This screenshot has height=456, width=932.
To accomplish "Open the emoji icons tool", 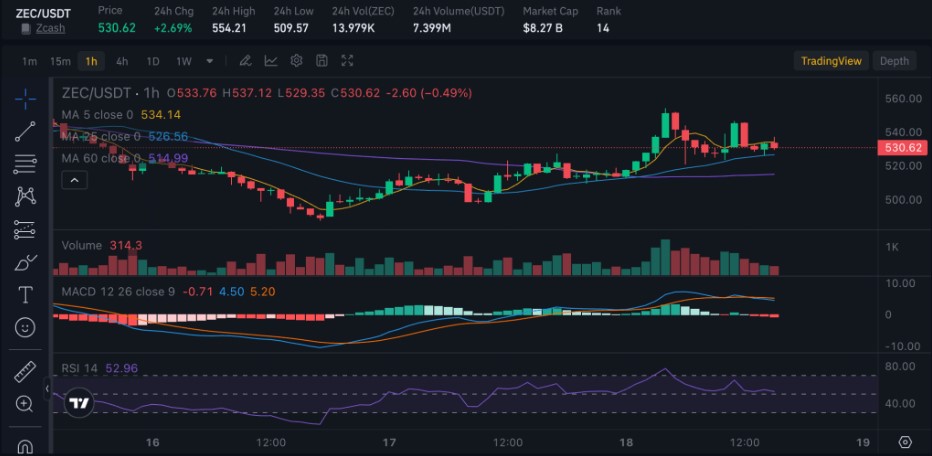I will (25, 327).
